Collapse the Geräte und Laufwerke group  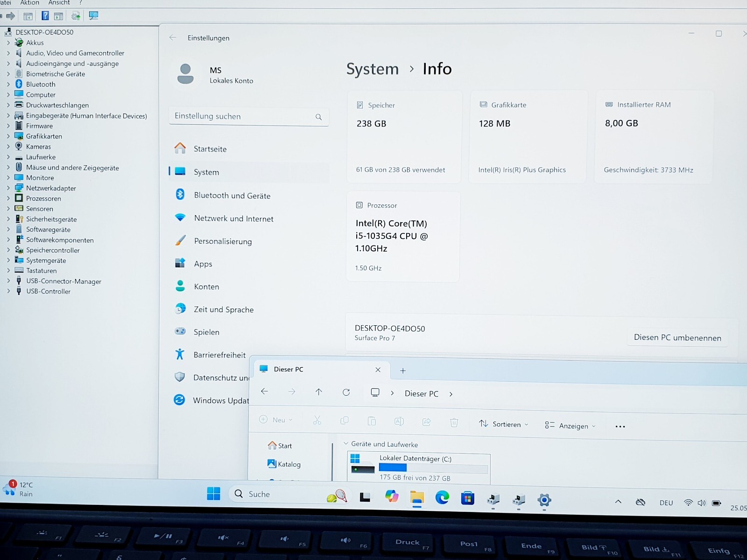[x=346, y=444]
